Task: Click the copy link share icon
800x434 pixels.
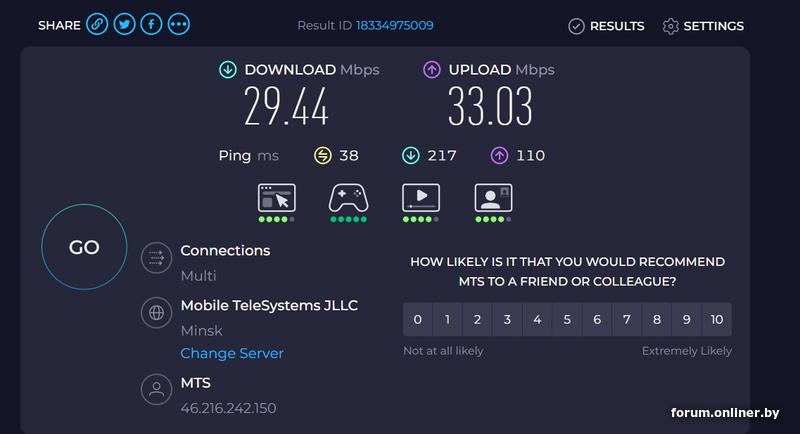Action: point(97,25)
